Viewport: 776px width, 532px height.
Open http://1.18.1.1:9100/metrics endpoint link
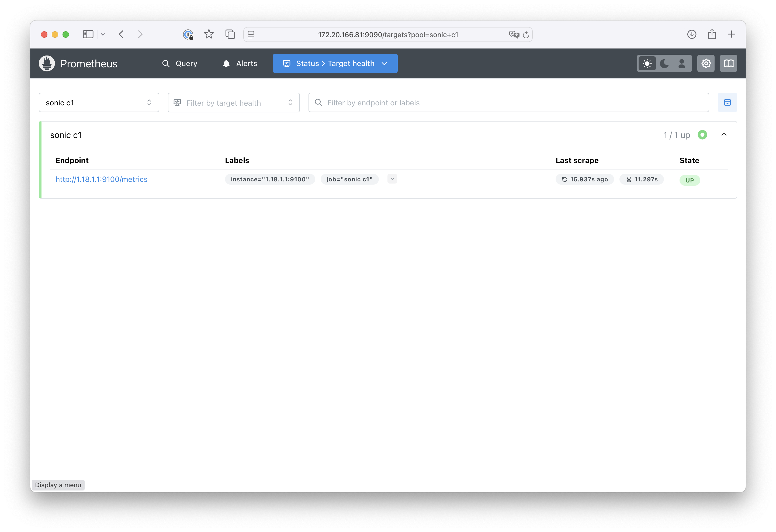[x=102, y=179]
